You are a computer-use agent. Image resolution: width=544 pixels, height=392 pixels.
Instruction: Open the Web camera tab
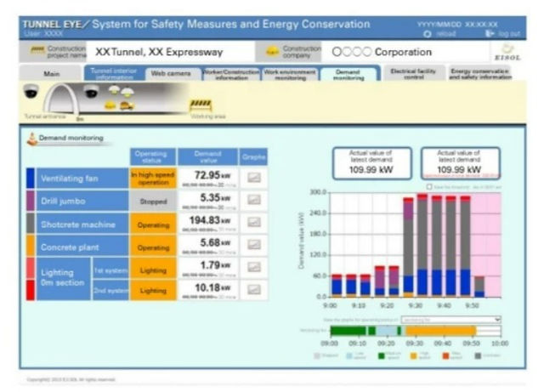click(171, 74)
